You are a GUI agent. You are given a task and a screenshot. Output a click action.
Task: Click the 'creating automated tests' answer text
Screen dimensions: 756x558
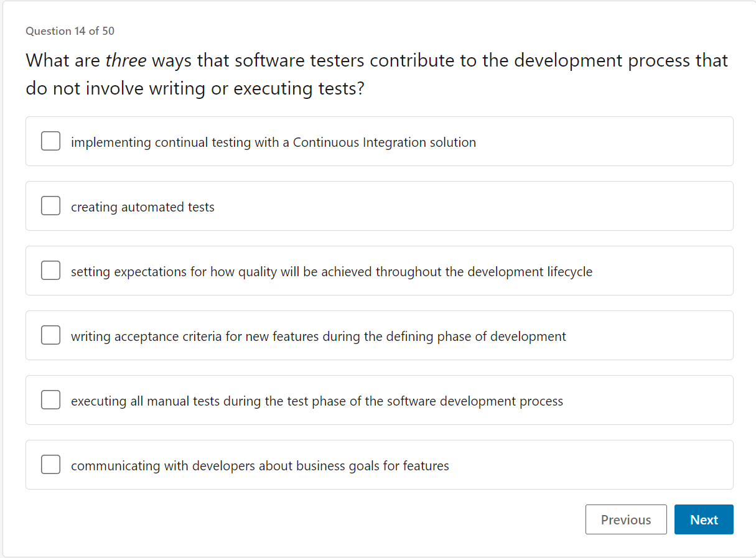[142, 207]
